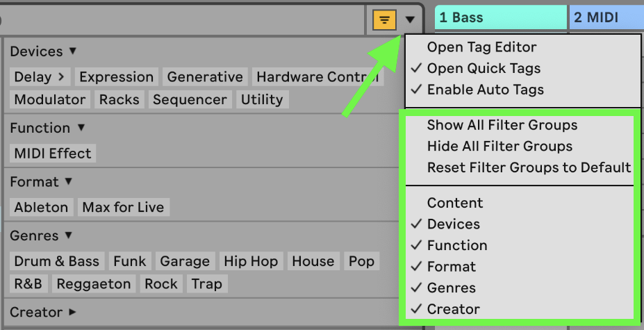Uncheck the Devices filter group entry
The image size is (644, 330).
(x=453, y=224)
